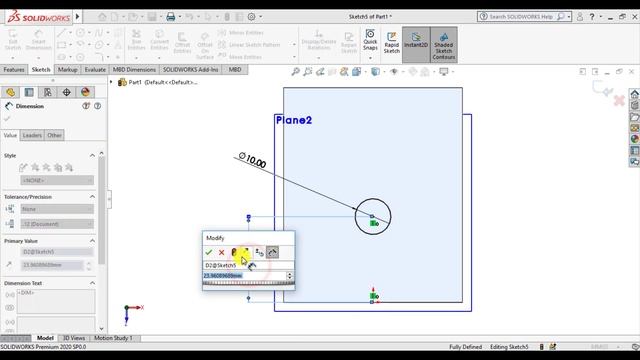640x360 pixels.
Task: Toggle the Instant2D button
Action: (416, 44)
